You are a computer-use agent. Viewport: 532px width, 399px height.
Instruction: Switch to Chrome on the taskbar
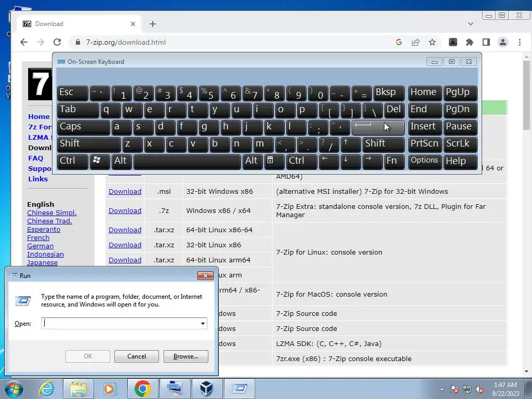point(142,389)
